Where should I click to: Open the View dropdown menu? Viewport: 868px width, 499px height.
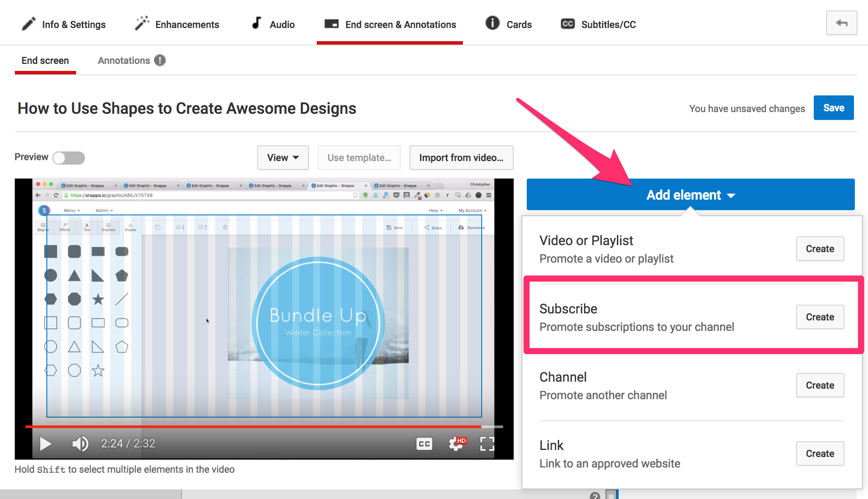283,158
